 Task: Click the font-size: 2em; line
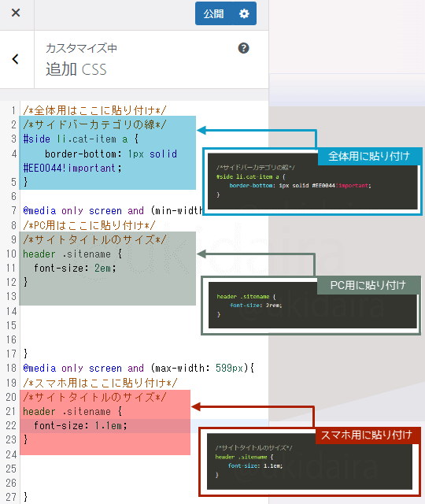tap(75, 268)
